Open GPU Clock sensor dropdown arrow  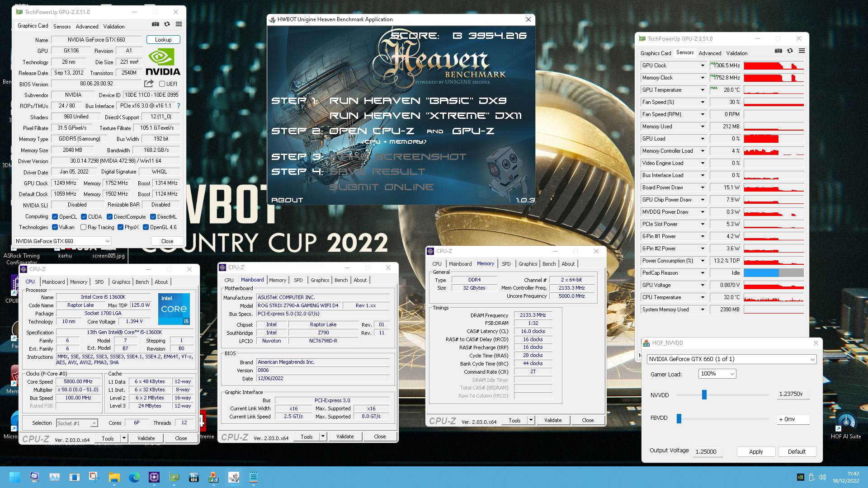(x=703, y=66)
